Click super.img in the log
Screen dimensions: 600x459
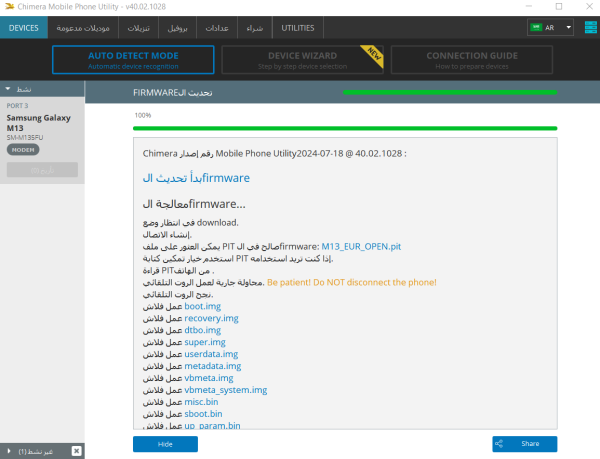(205, 342)
